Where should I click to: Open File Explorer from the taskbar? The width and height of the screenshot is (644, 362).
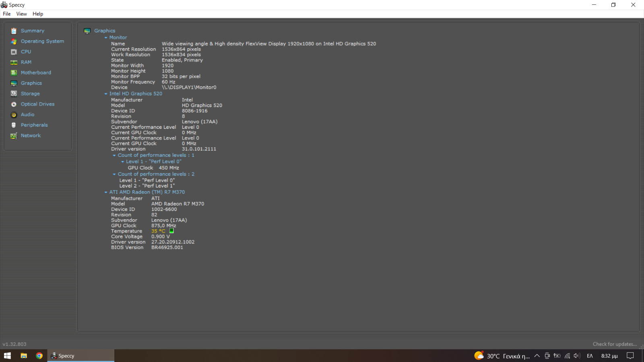coord(24,356)
